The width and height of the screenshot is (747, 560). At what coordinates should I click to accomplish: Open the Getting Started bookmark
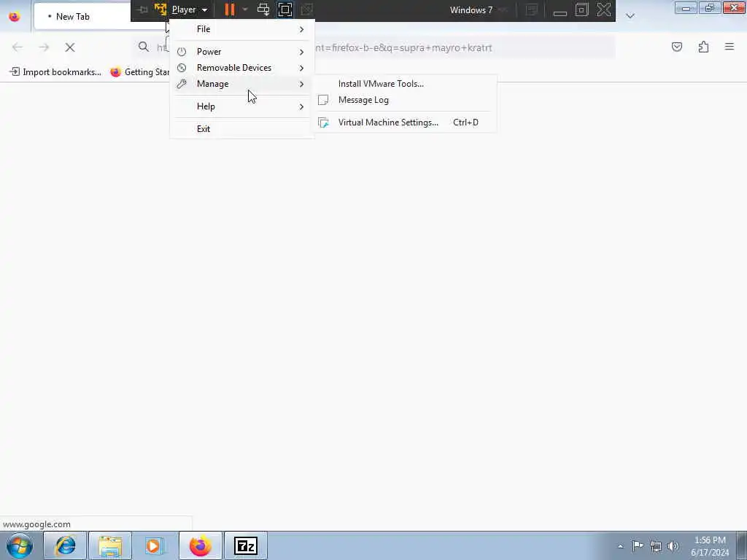pos(139,72)
